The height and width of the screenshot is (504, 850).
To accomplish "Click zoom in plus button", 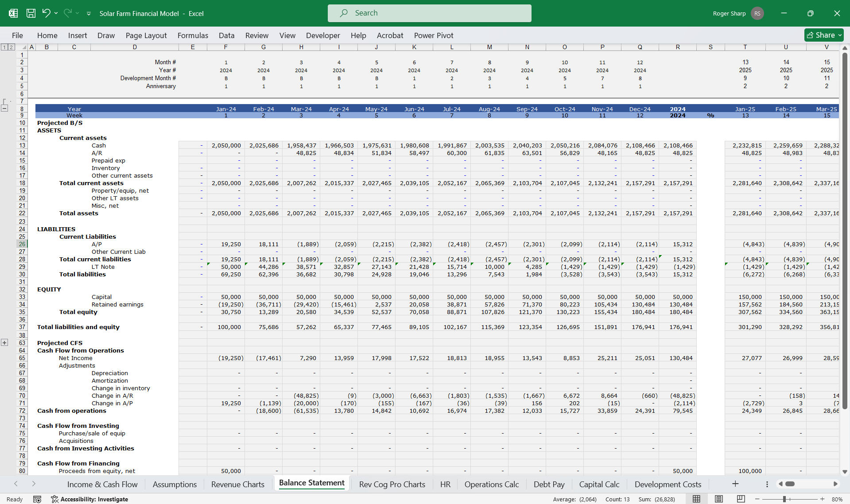I will point(822,499).
